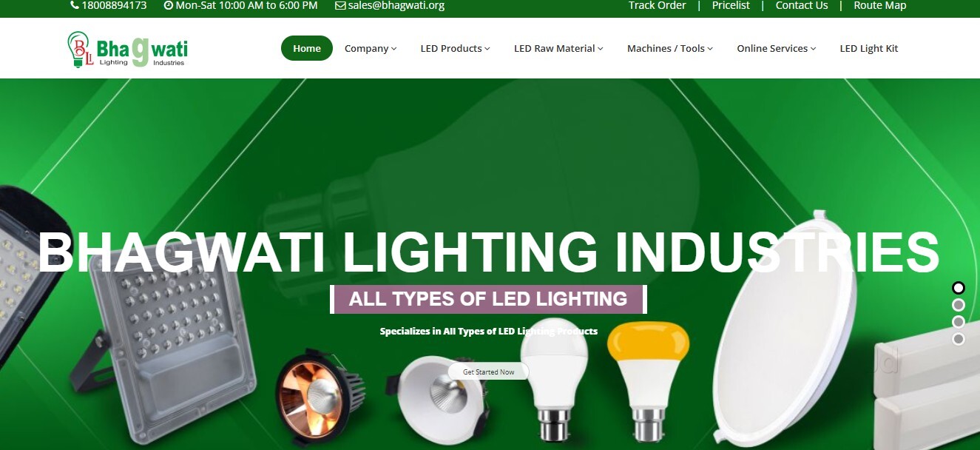980x450 pixels.
Task: Visit the Contact Us link
Action: point(802,5)
